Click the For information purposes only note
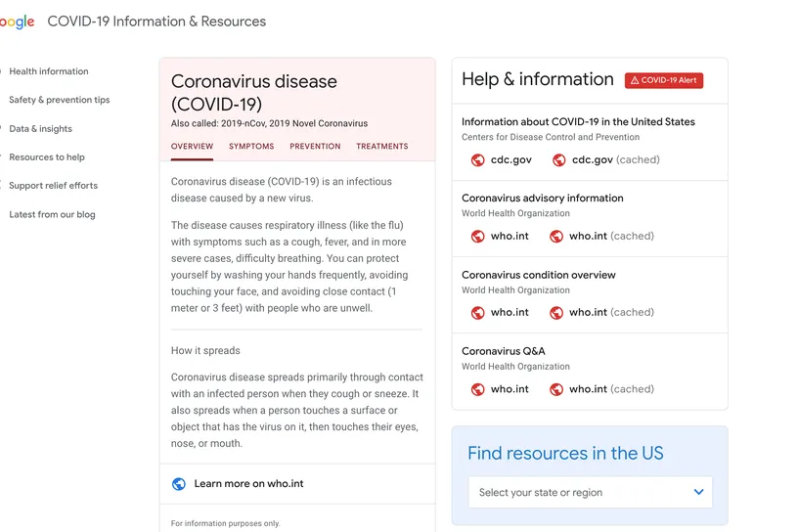The width and height of the screenshot is (798, 532). coord(226,523)
